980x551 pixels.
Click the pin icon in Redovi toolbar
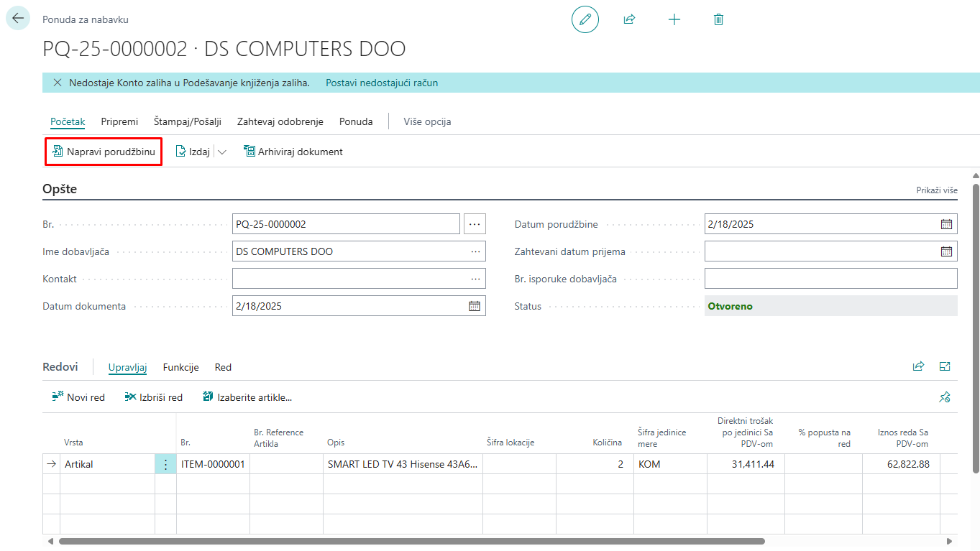tap(945, 397)
